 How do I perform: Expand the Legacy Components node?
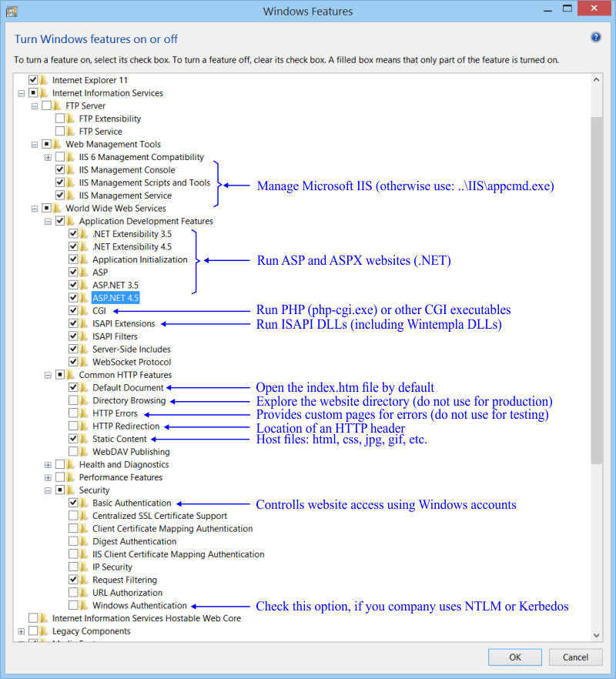tap(22, 632)
